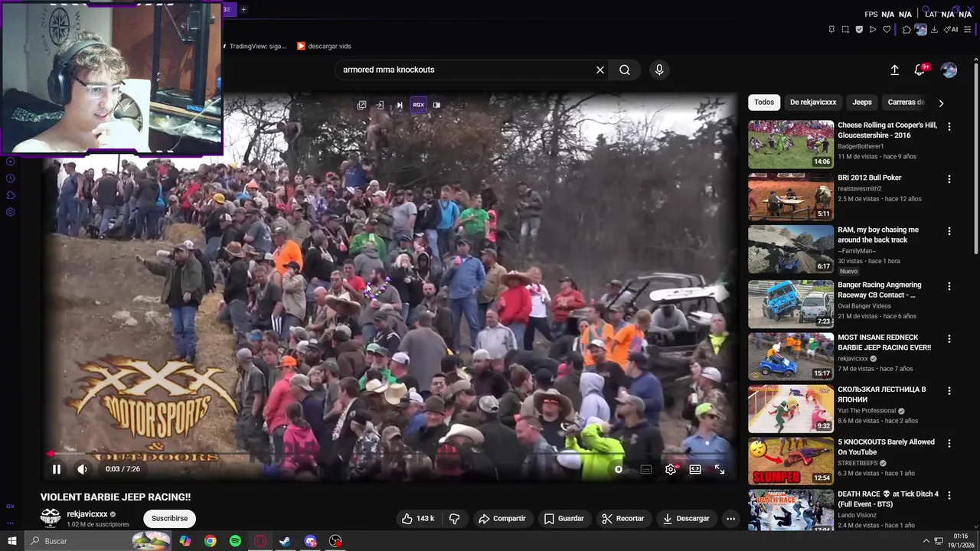Open the AI assistant toolbar button
Screen dimensions: 980x551
click(951, 30)
